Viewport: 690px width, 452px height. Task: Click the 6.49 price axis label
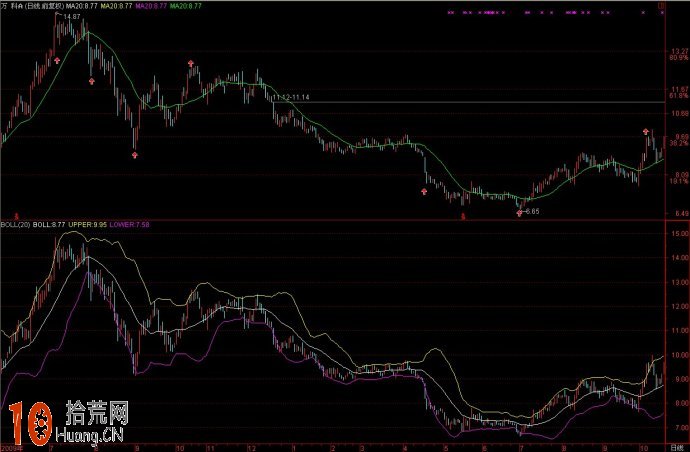(680, 214)
